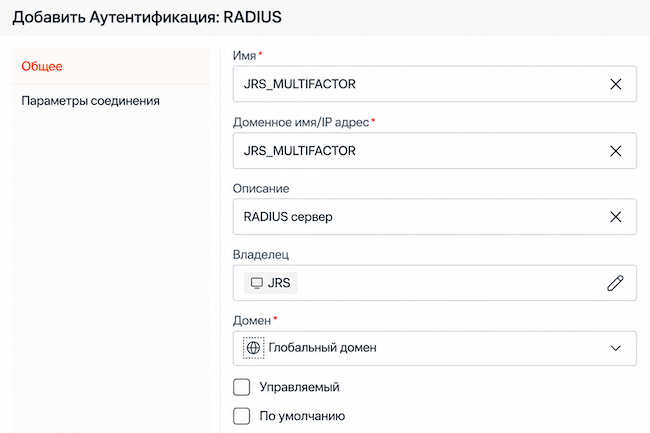Open the Общее tab
The image size is (650, 433).
[x=111, y=66]
